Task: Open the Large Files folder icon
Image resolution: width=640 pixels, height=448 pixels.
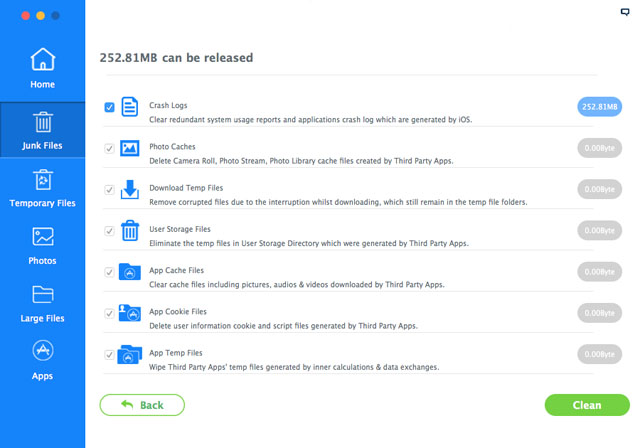Action: (x=43, y=294)
